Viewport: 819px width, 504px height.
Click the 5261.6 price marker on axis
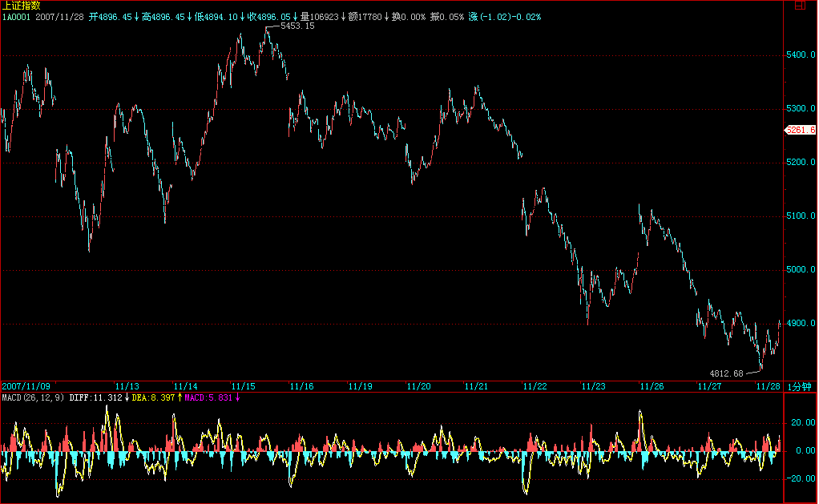pos(800,130)
